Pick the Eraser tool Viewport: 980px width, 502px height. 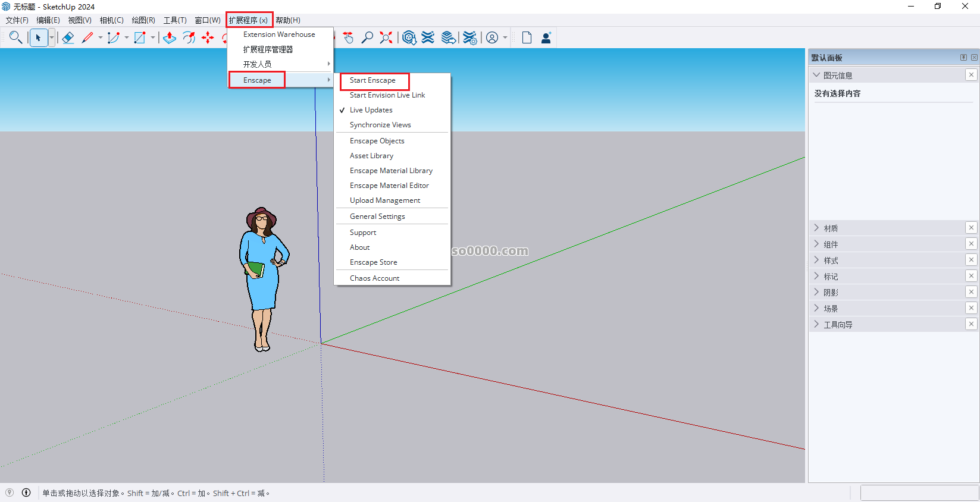click(x=68, y=37)
